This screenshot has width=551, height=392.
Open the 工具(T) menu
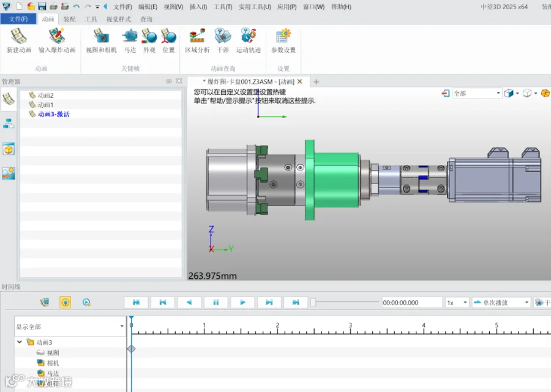pyautogui.click(x=223, y=7)
